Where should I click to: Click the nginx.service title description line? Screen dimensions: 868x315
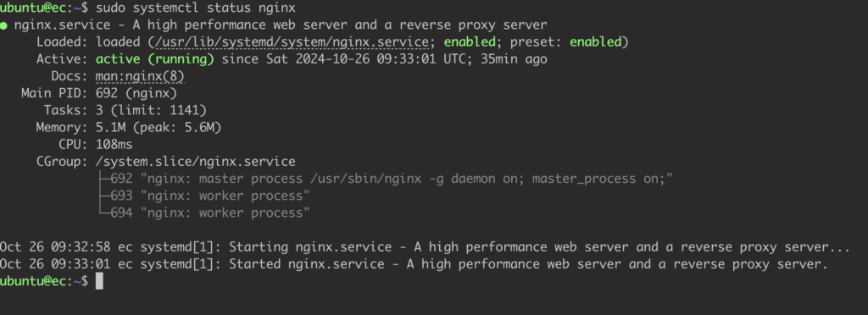pos(281,25)
